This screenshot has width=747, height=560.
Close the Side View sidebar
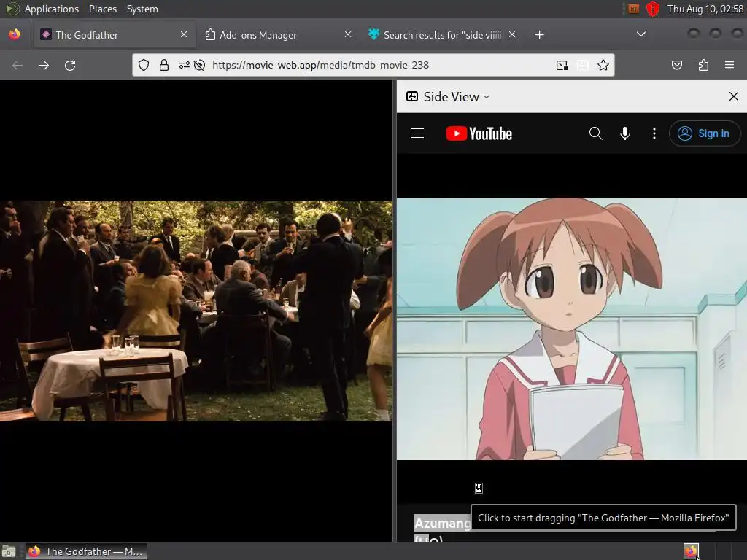tap(734, 97)
